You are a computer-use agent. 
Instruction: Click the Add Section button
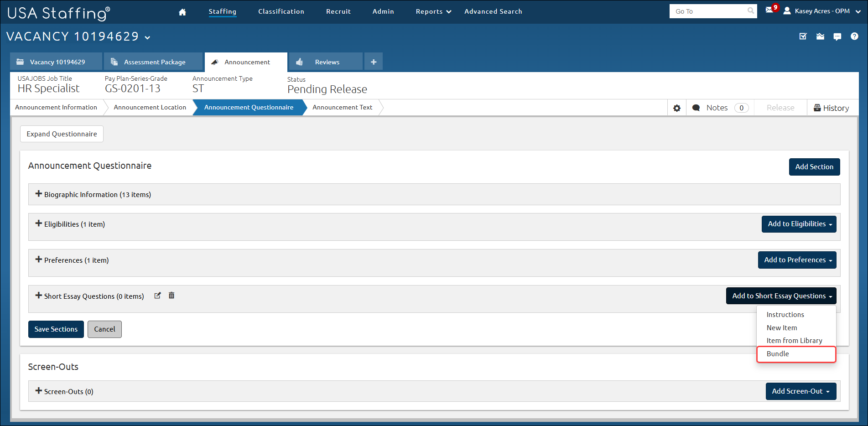pos(814,167)
